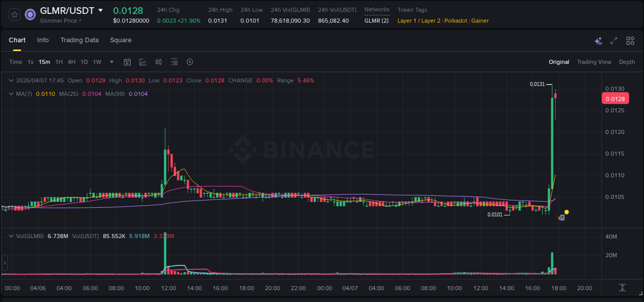The height and width of the screenshot is (302, 644).
Task: Click the candlestick display icon
Action: [x=158, y=62]
